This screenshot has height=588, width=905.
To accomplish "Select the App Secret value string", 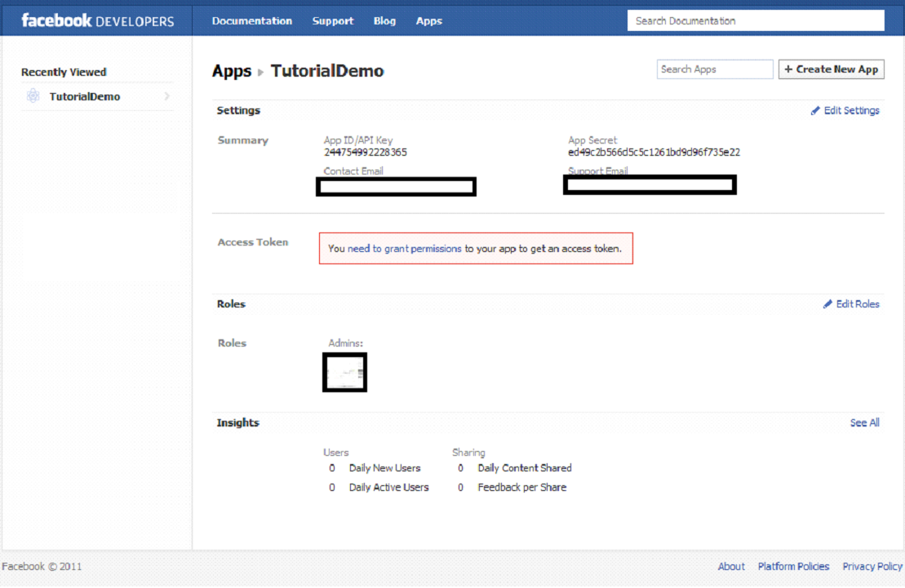I will click(654, 153).
